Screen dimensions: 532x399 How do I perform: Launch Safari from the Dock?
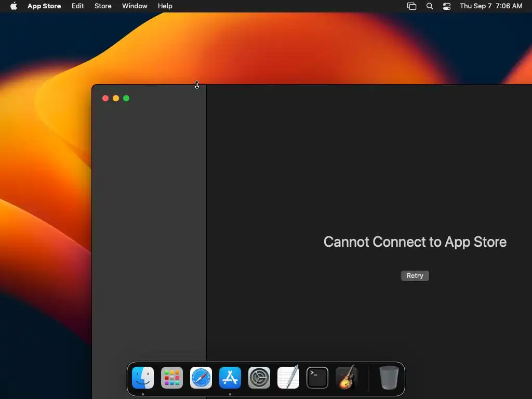coord(201,378)
